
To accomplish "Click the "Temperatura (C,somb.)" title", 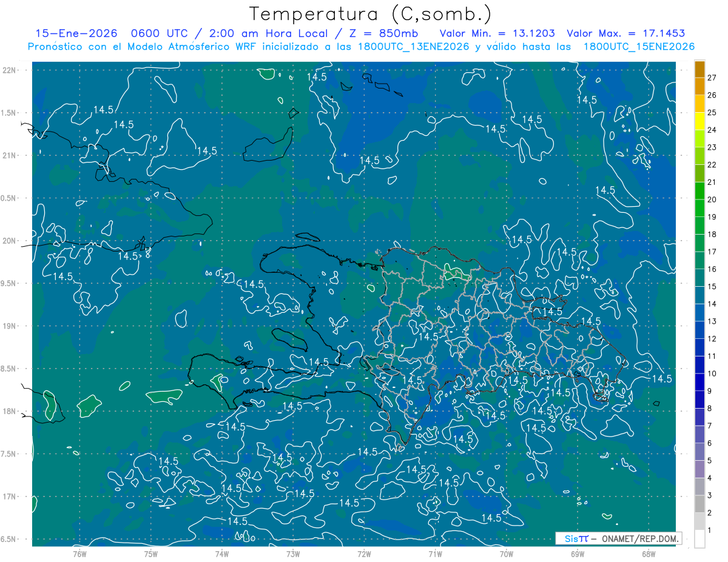I will tap(370, 14).
